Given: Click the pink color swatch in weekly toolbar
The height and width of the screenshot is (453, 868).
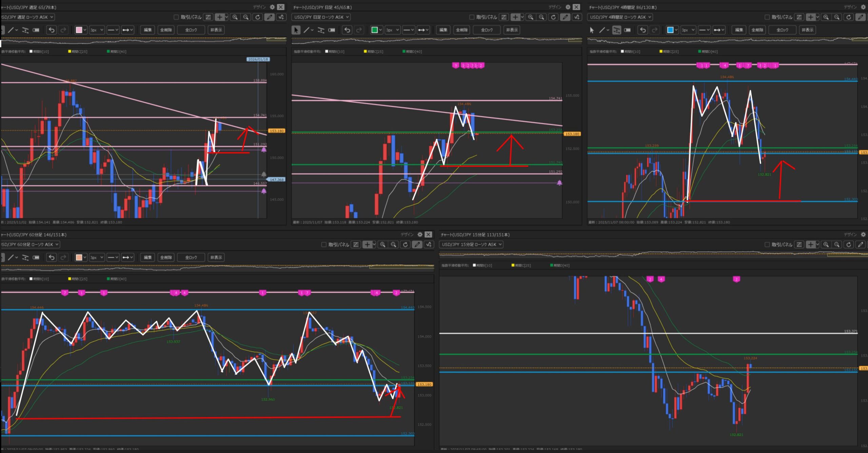Looking at the screenshot, I should point(79,30).
